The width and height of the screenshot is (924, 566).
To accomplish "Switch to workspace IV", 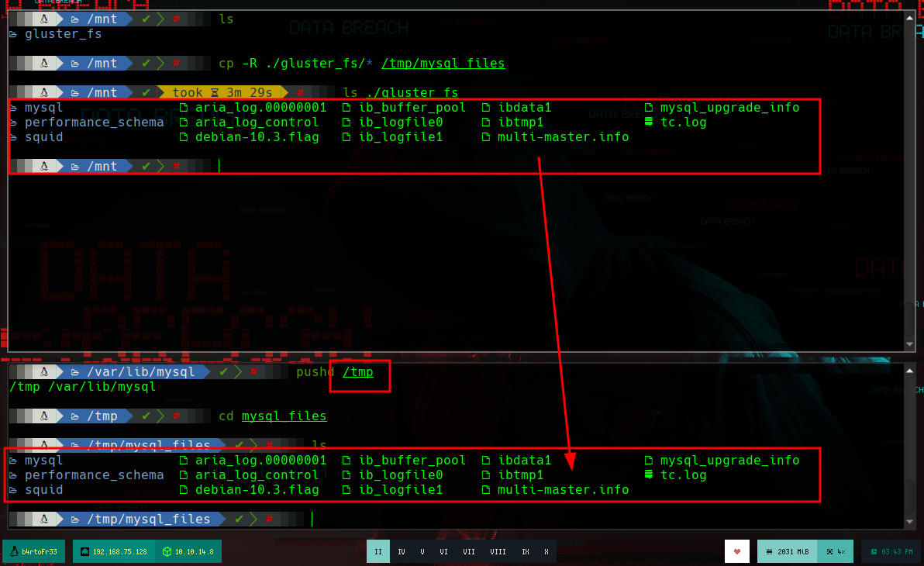I will click(x=402, y=552).
